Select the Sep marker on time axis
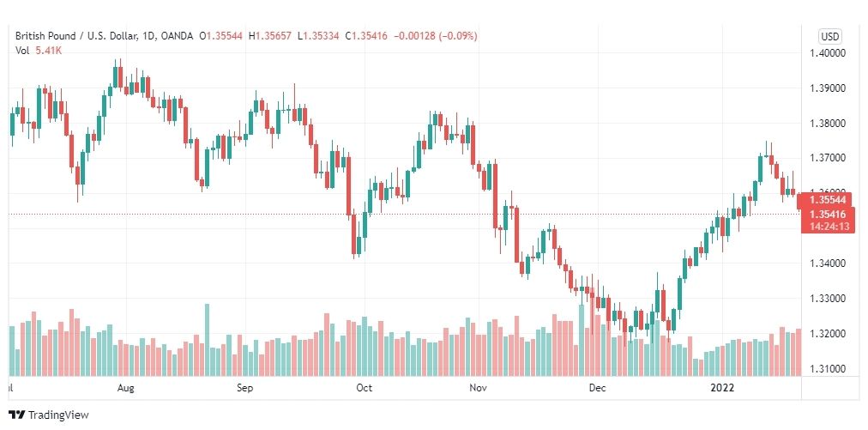Image resolution: width=868 pixels, height=430 pixels. pos(244,388)
